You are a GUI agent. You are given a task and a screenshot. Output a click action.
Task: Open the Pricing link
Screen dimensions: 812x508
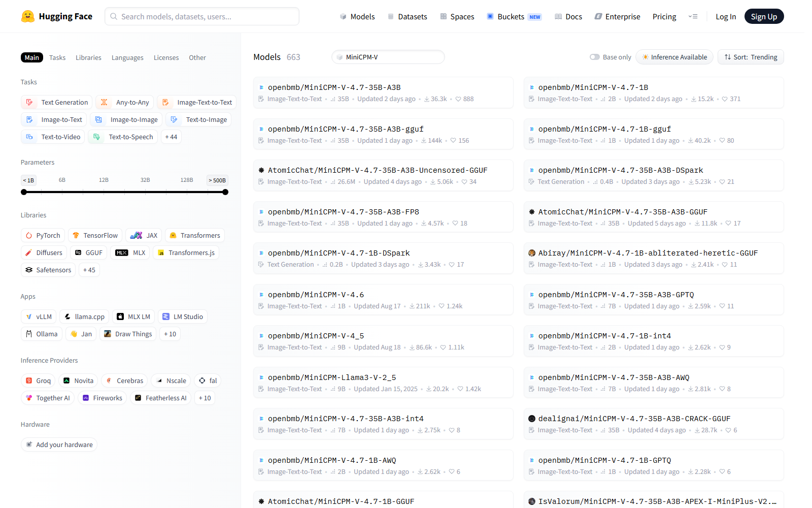(664, 17)
